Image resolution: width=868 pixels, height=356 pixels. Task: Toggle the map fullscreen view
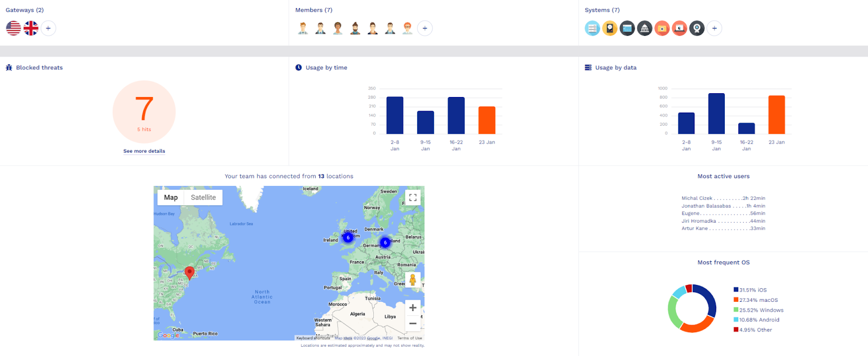pyautogui.click(x=413, y=198)
